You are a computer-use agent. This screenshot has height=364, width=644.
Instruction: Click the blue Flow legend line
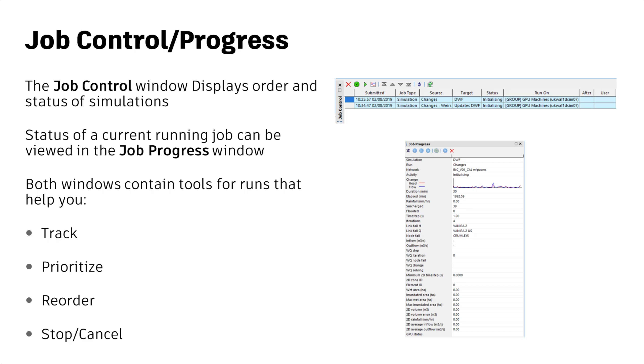(x=422, y=187)
